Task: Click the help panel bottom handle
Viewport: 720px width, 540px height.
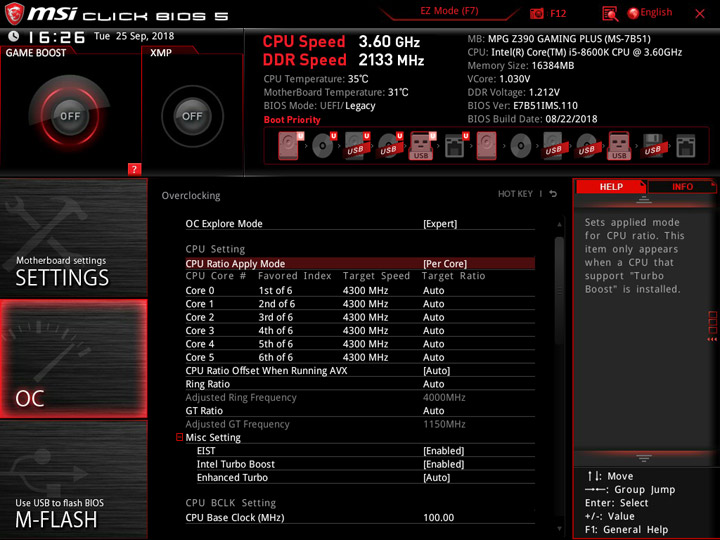Action: (644, 458)
